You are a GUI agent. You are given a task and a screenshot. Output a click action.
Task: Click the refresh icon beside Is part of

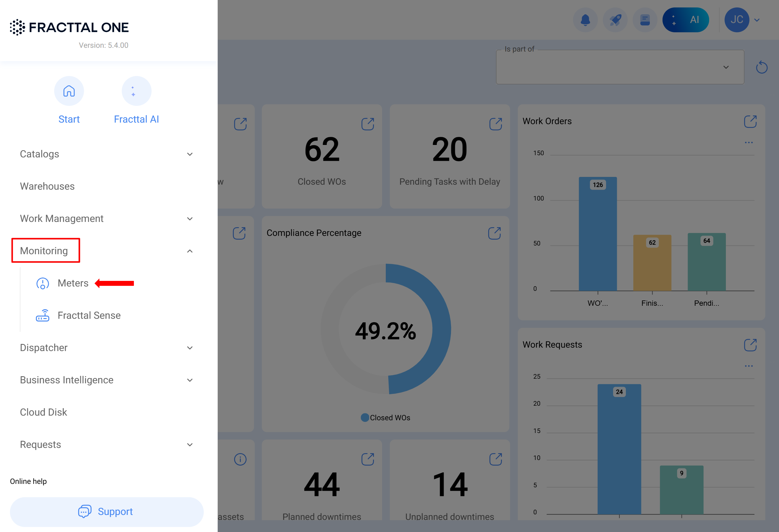(762, 67)
